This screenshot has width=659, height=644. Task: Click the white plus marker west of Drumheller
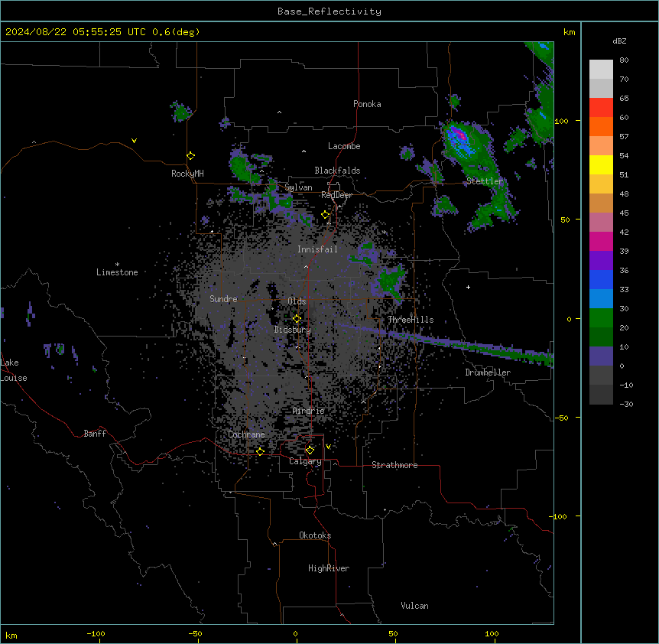pos(468,287)
